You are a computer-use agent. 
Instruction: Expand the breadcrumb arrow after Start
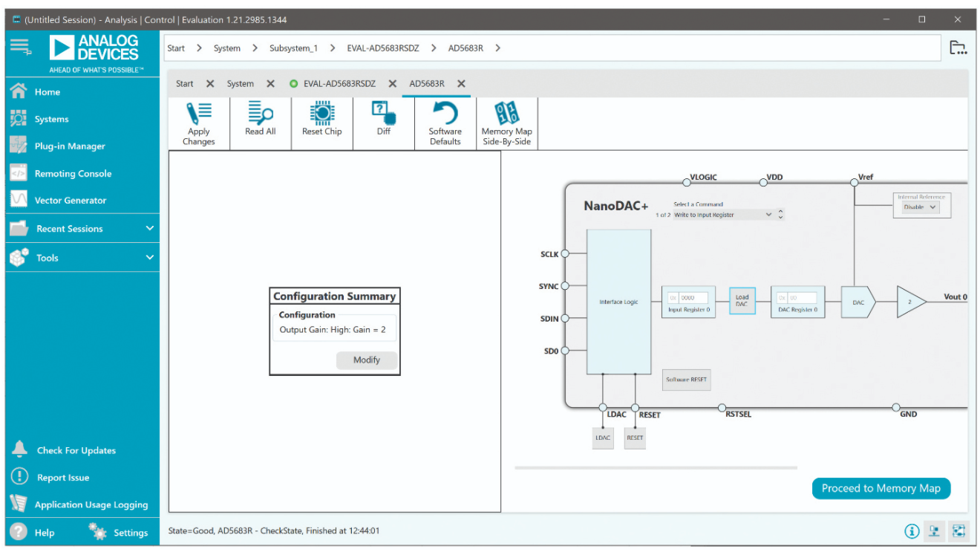[199, 48]
